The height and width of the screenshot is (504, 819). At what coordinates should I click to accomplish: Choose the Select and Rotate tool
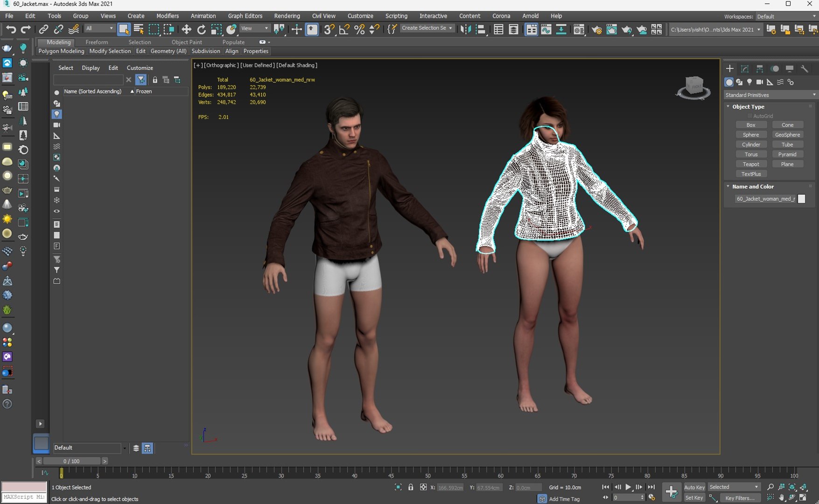(201, 29)
